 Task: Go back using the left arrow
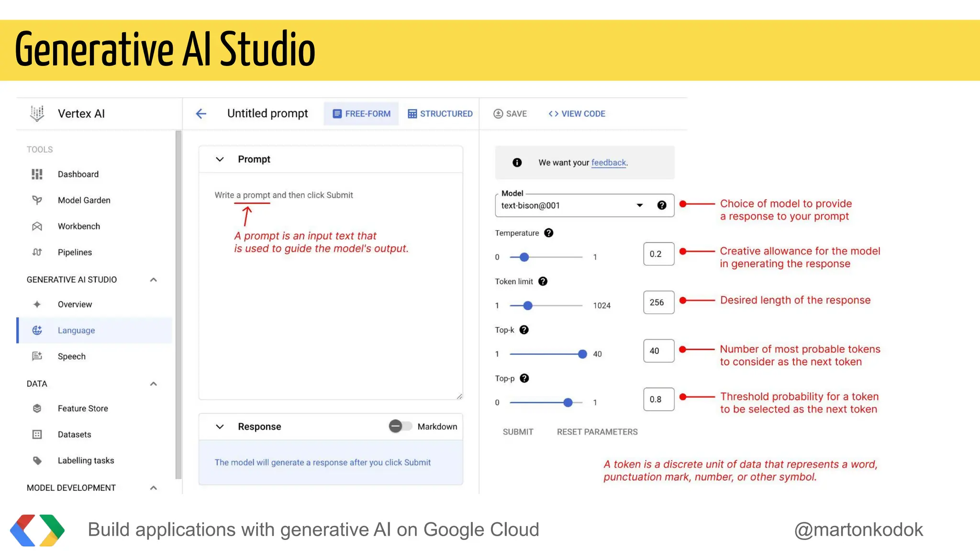coord(201,113)
